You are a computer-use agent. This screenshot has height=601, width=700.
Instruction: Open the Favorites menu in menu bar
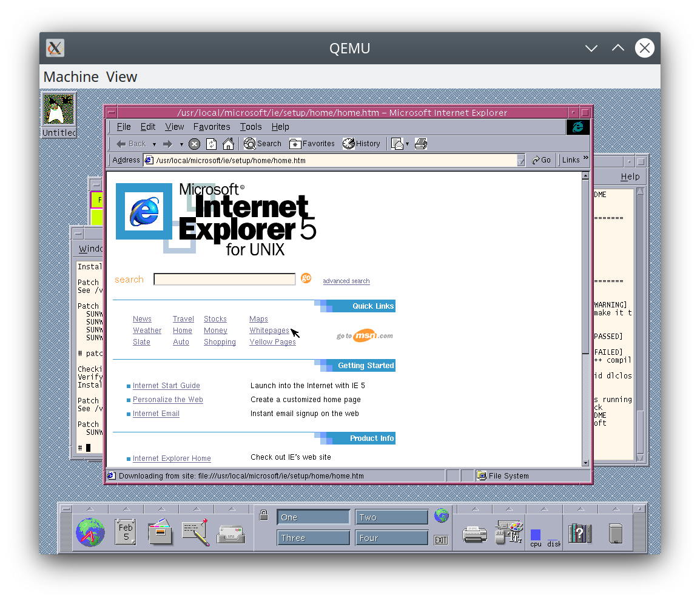tap(212, 127)
